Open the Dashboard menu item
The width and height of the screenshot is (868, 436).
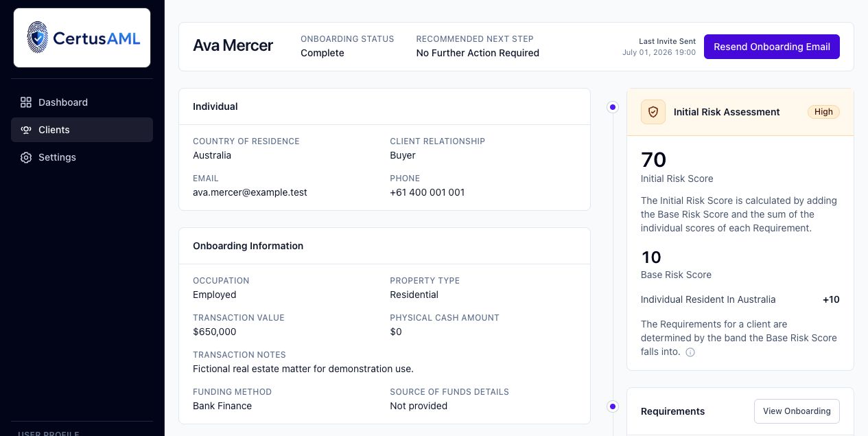tap(82, 102)
